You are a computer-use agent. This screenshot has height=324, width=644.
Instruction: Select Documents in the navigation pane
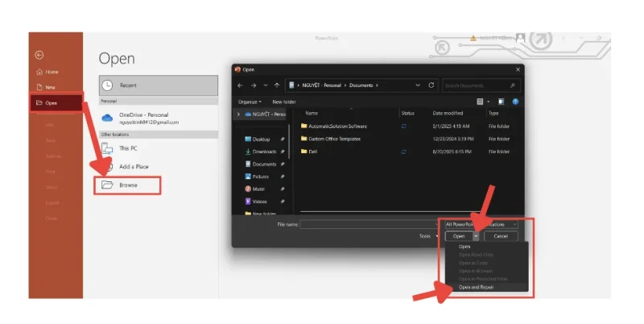[261, 164]
